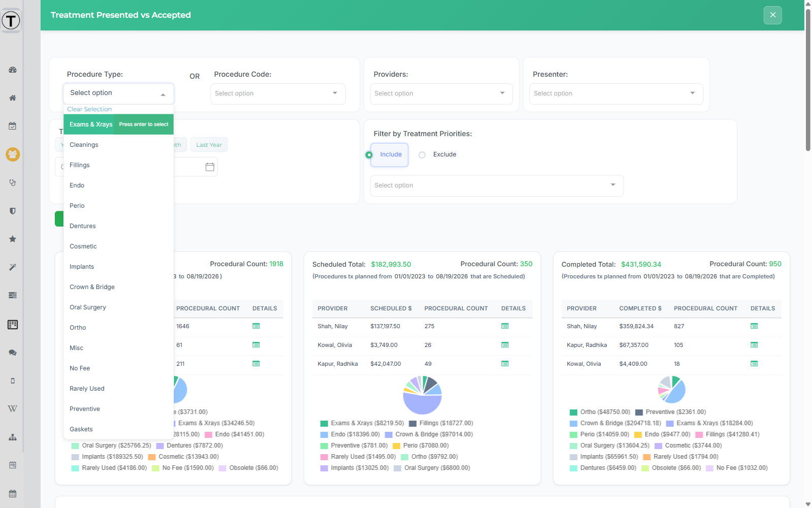812x508 pixels.
Task: Open the Procedure Code dropdown
Action: point(278,93)
